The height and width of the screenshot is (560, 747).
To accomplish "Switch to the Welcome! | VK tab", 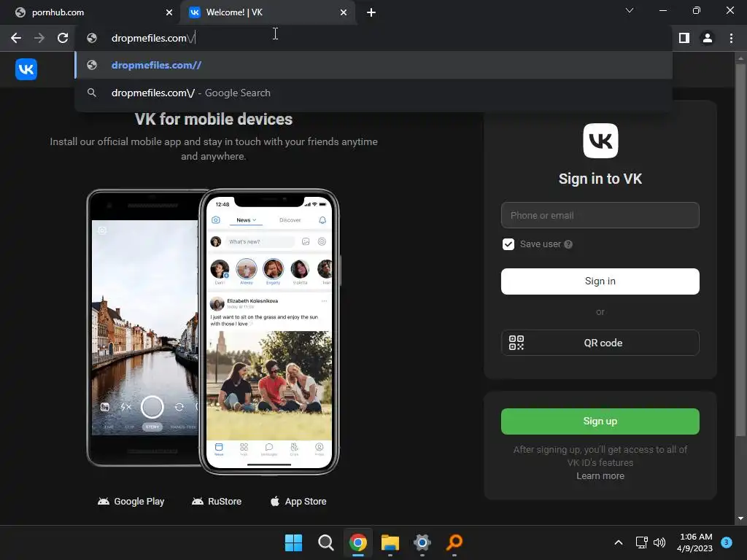I will pos(268,12).
